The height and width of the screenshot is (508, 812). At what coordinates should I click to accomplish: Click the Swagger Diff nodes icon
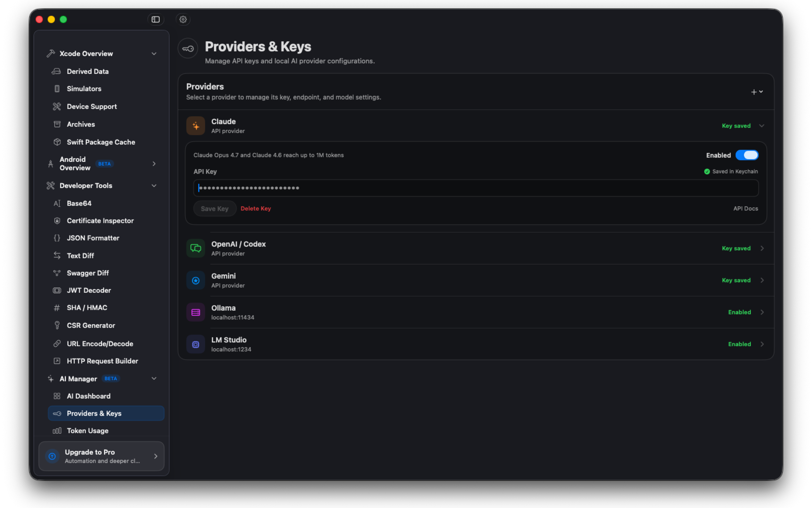57,273
